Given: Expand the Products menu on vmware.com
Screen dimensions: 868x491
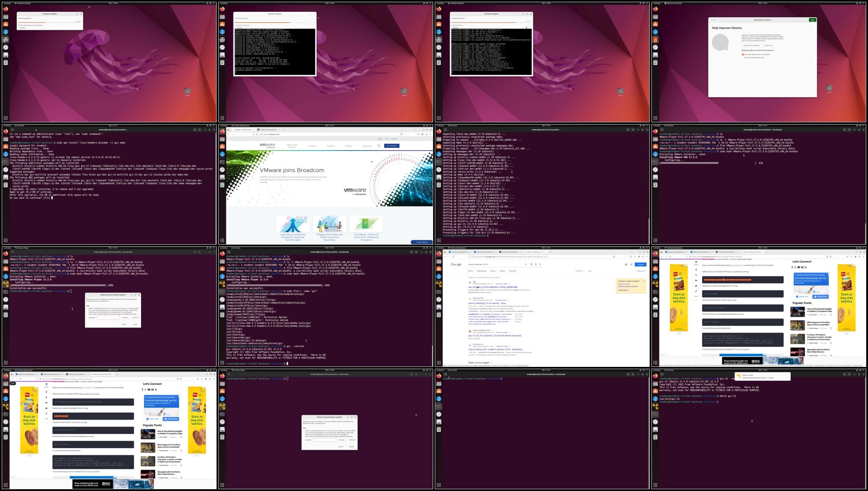Looking at the screenshot, I should pos(312,146).
